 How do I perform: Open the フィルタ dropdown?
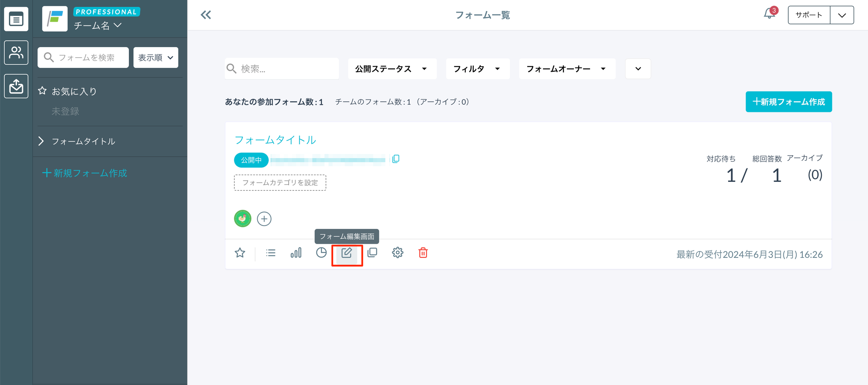tap(478, 69)
